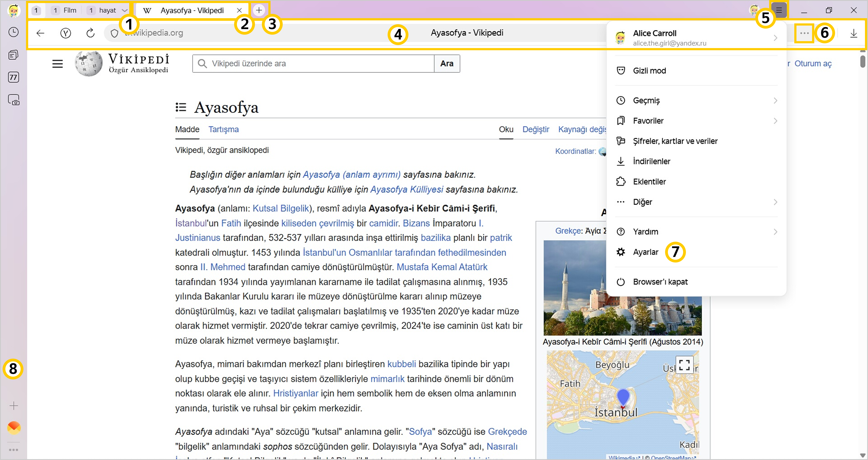Click the Koordinatlar link

(x=575, y=151)
